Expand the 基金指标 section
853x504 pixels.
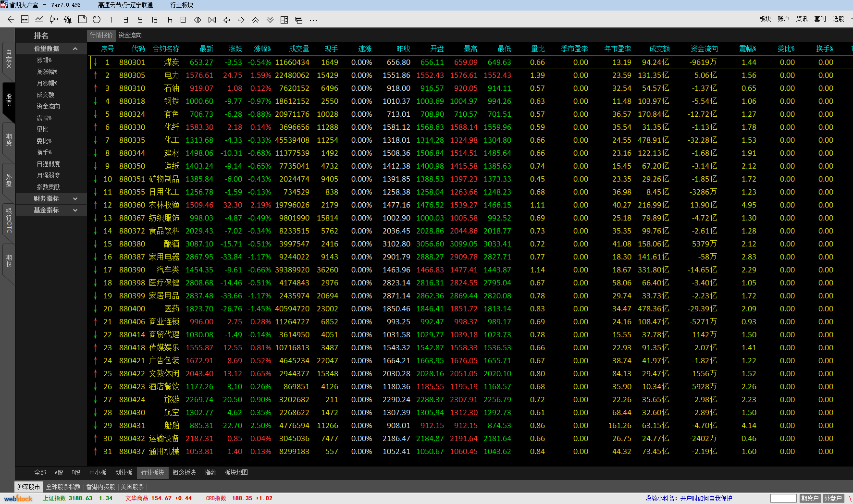[x=75, y=210]
